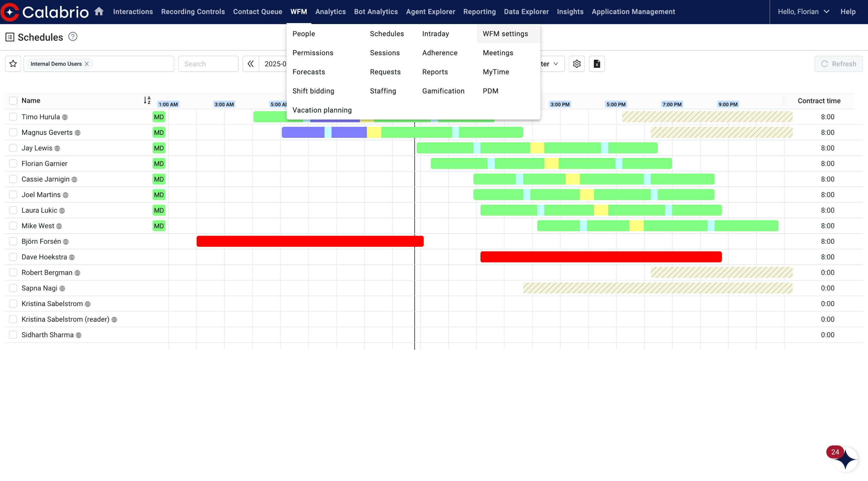Click the Schedules help question mark icon
The height and width of the screenshot is (481, 868).
pyautogui.click(x=73, y=37)
